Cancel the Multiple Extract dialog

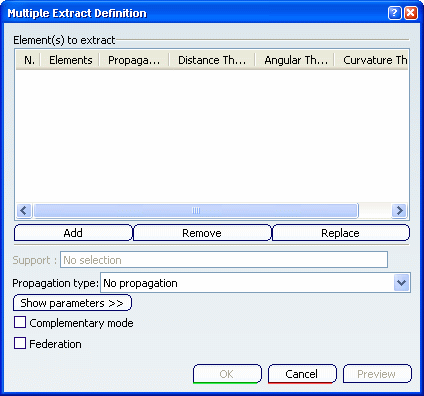point(302,374)
